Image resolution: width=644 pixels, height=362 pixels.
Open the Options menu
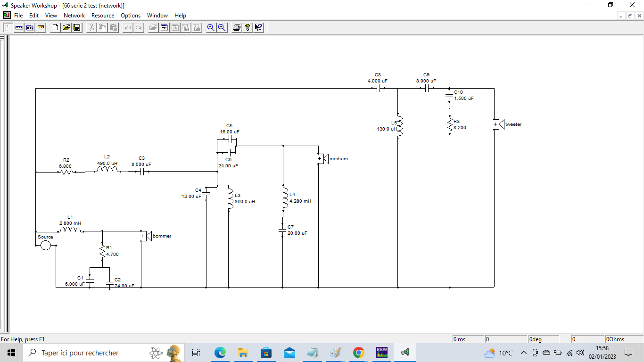131,16
